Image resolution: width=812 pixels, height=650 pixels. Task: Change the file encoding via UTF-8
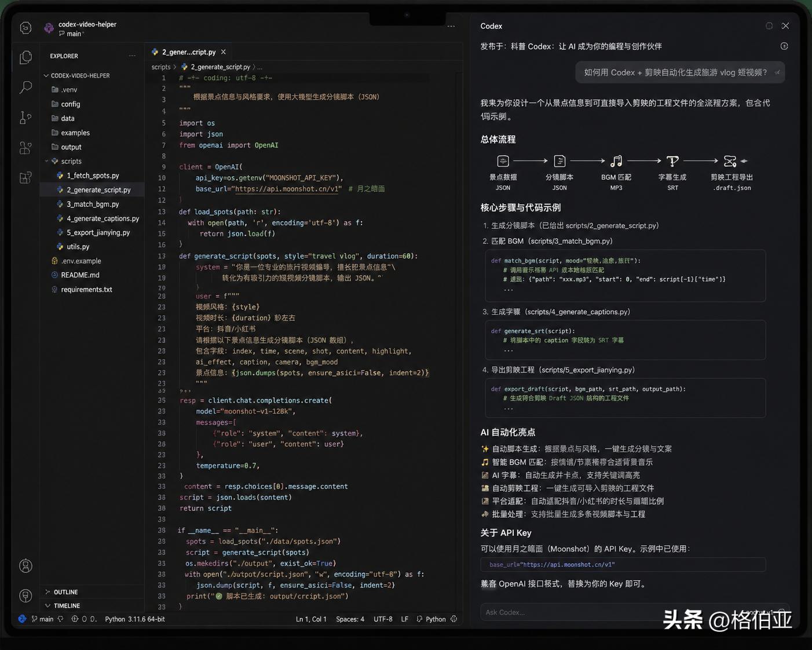(x=383, y=619)
